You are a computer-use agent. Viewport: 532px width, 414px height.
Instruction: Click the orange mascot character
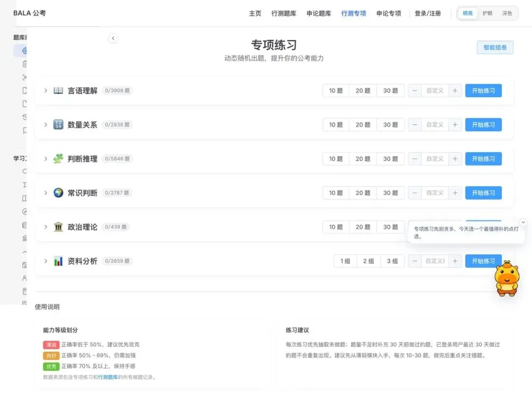(507, 278)
